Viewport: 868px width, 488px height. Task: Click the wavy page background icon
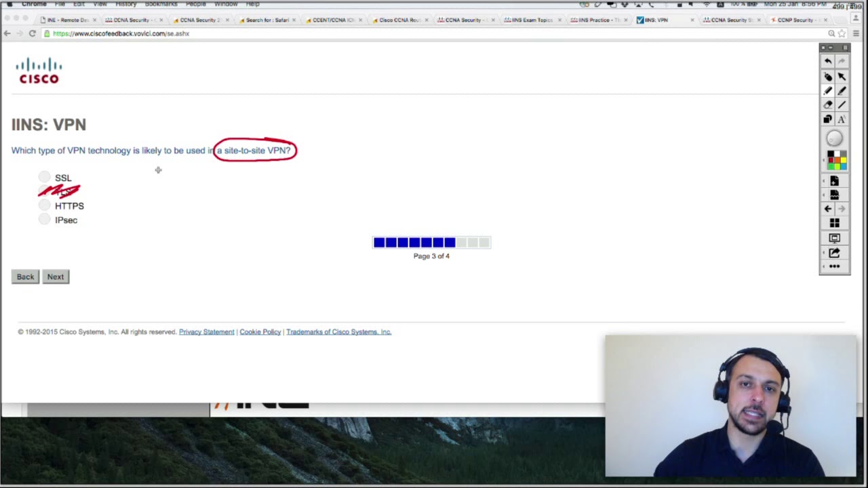(x=835, y=195)
